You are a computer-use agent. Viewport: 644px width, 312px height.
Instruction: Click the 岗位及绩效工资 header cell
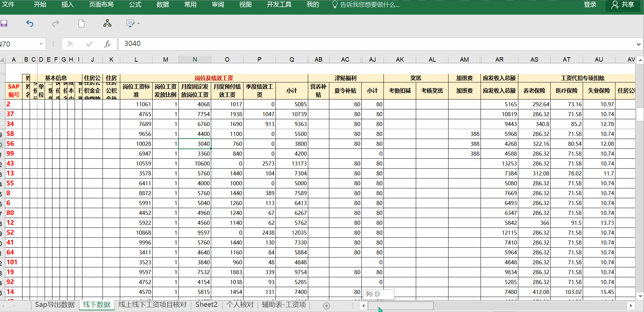click(x=214, y=78)
